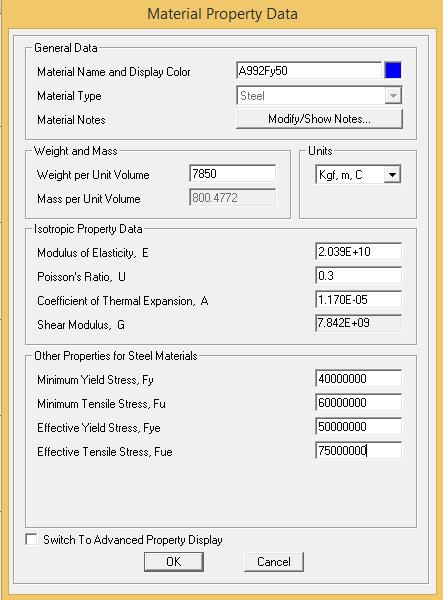443x600 pixels.
Task: Click the blue material display color swatch
Action: tap(393, 70)
